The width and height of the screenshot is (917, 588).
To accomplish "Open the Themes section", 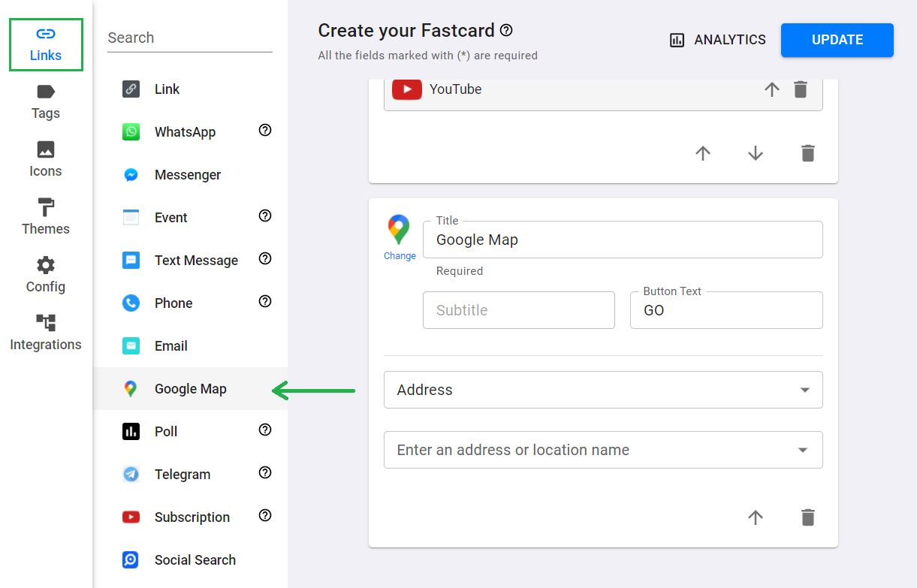I will [46, 218].
